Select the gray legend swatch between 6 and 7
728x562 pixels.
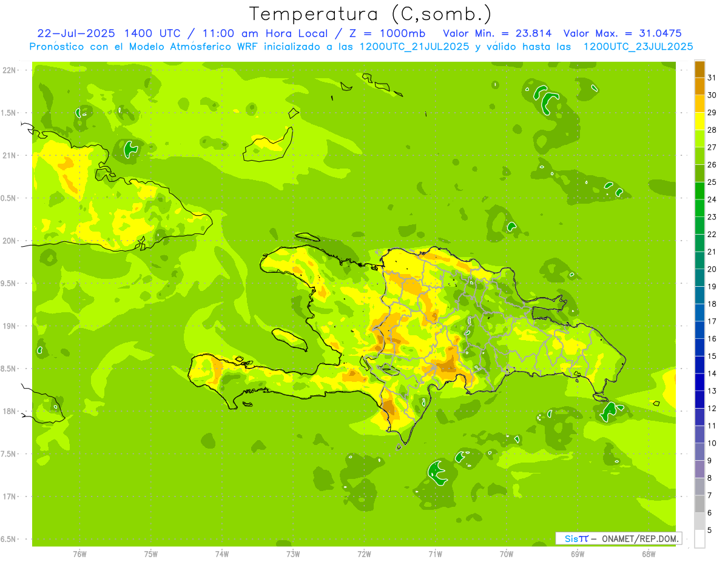pyautogui.click(x=699, y=504)
